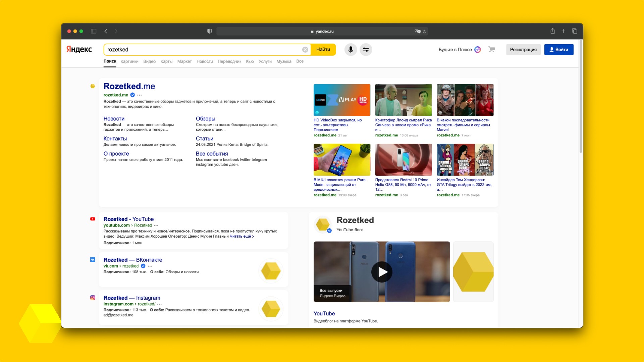Show tab overview icon in Safari
The image size is (644, 362).
click(x=575, y=31)
